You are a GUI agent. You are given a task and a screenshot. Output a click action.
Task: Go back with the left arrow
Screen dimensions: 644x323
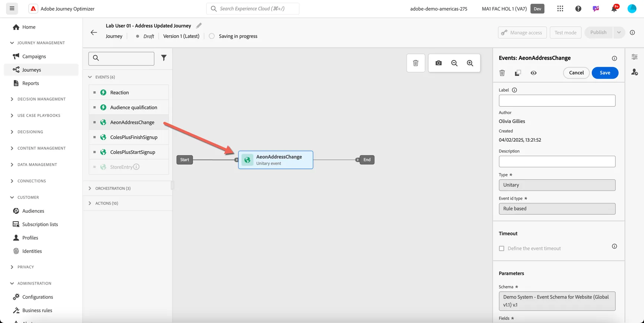pos(94,32)
